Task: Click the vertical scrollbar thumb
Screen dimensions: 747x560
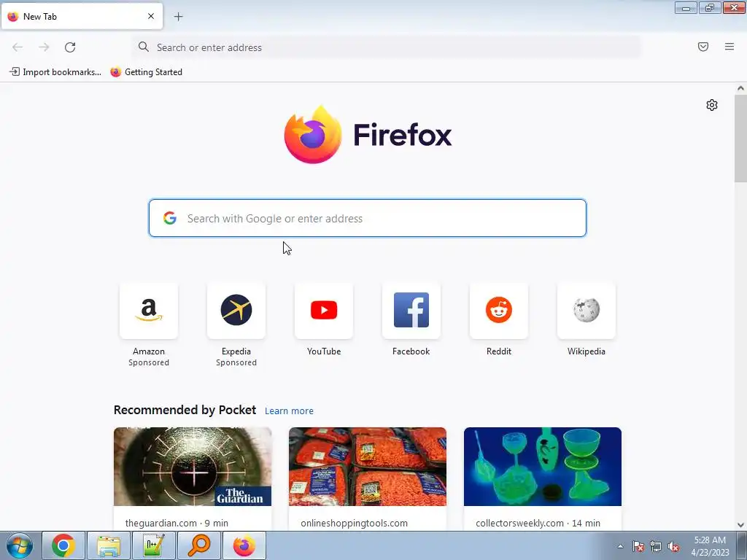Action: click(x=740, y=138)
